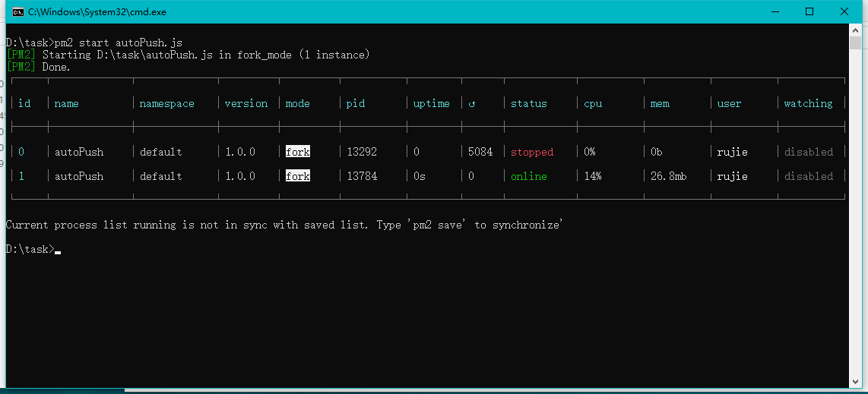Click the vertical scrollbar thumb
868x394 pixels.
coord(855,43)
